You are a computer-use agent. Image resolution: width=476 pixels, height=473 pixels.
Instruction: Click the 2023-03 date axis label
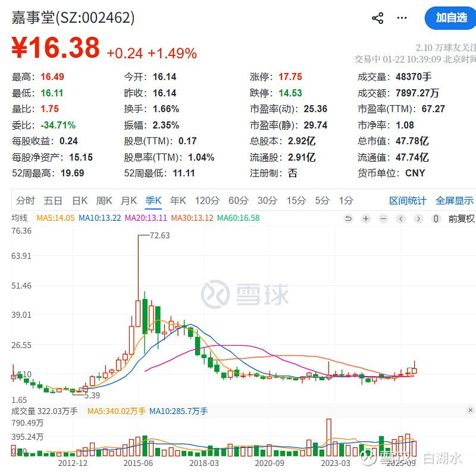(x=336, y=463)
